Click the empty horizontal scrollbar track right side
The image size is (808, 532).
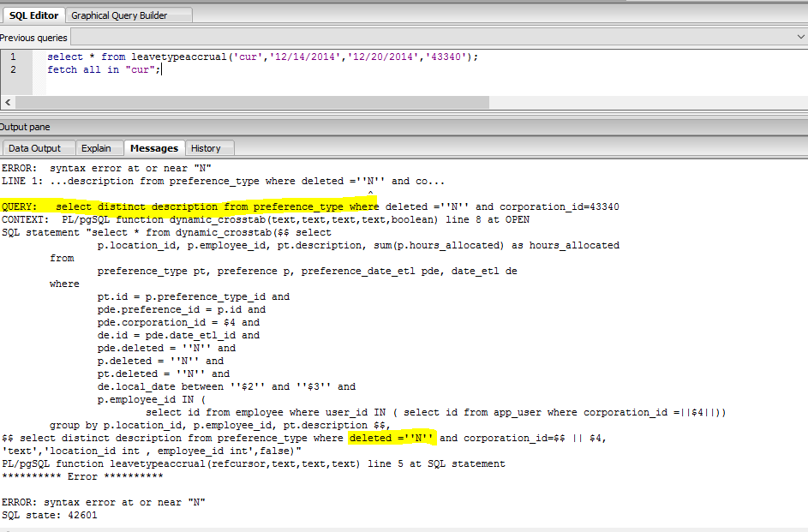click(x=643, y=102)
